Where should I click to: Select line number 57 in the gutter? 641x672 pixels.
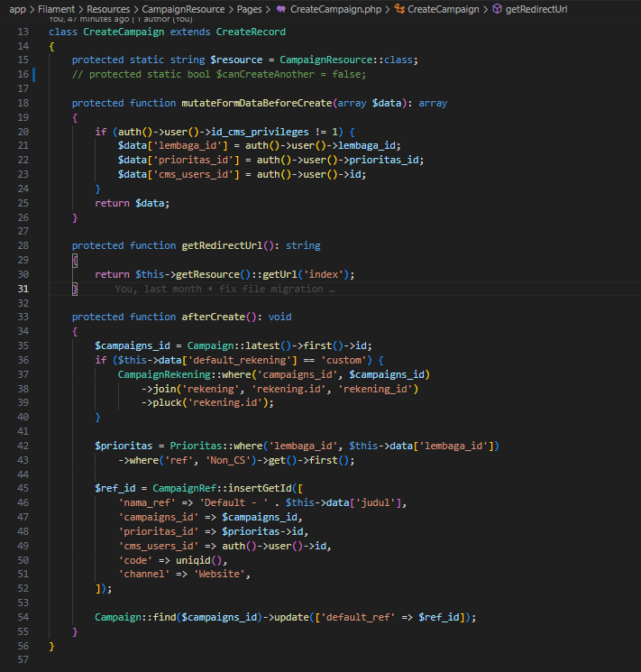tap(23, 659)
